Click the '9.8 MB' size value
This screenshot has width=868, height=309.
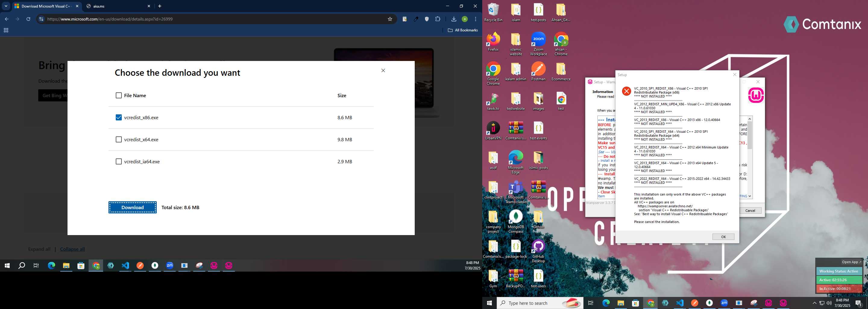click(345, 139)
